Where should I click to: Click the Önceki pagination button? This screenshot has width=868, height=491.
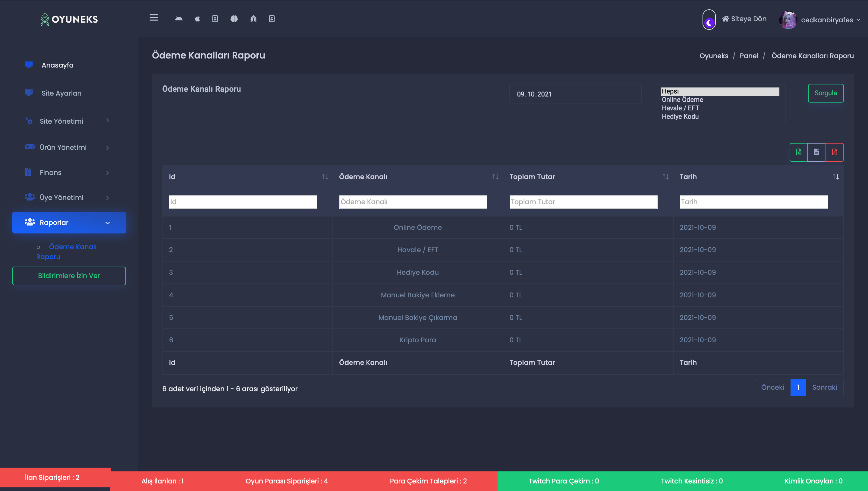tap(772, 388)
